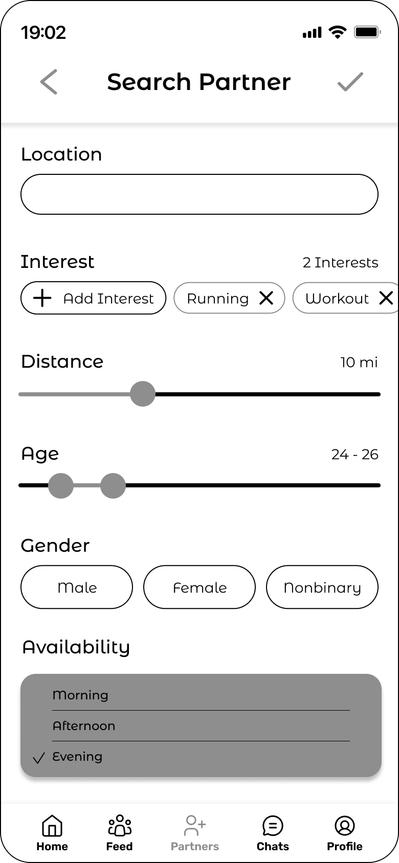
Task: Remove the Running interest tag
Action: 266,298
